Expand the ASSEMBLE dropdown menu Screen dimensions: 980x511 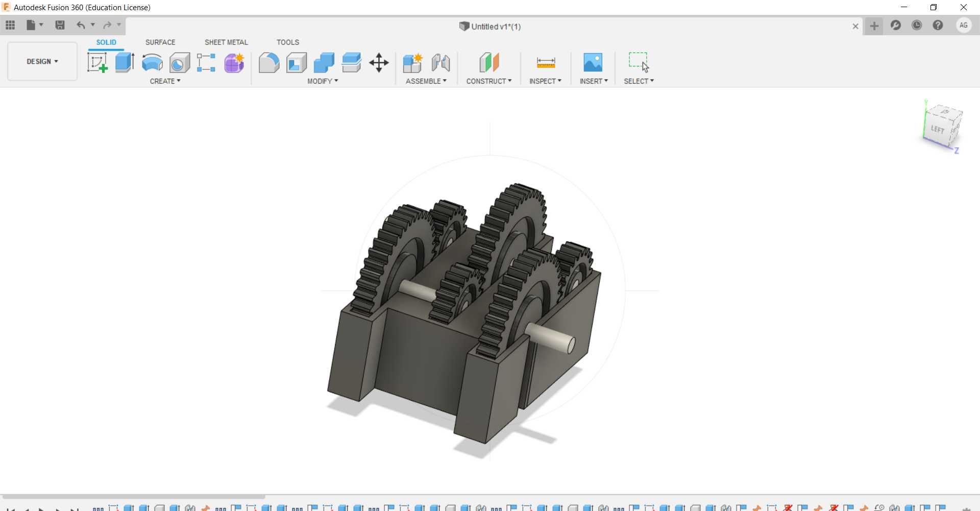426,81
